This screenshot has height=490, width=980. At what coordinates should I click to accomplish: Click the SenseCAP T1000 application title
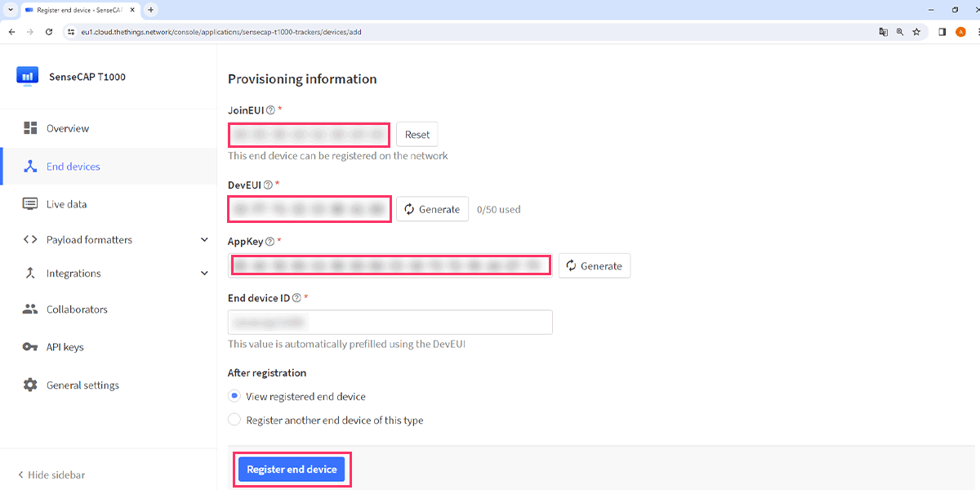pos(87,77)
